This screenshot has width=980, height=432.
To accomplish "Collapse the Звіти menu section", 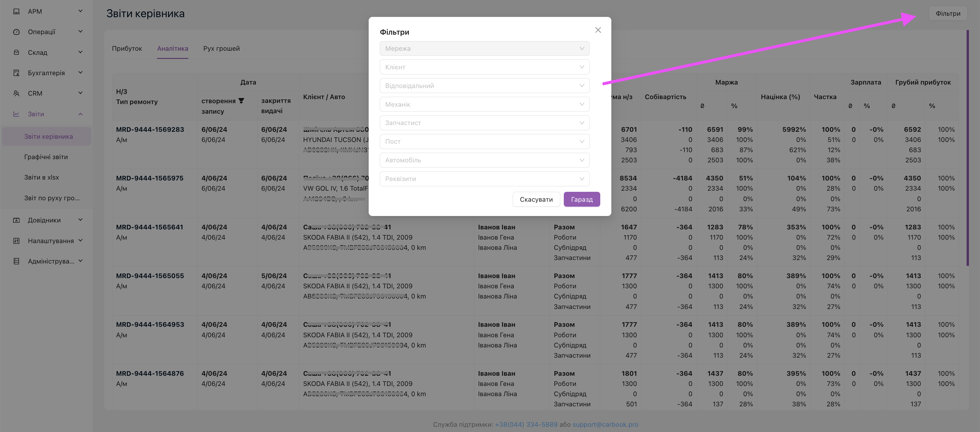I will click(80, 114).
